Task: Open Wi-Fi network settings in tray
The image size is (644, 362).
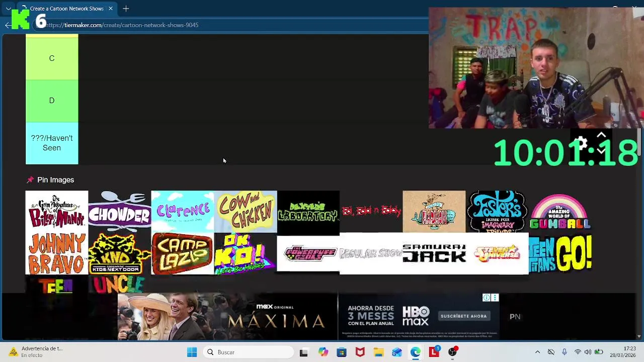Action: pyautogui.click(x=578, y=352)
